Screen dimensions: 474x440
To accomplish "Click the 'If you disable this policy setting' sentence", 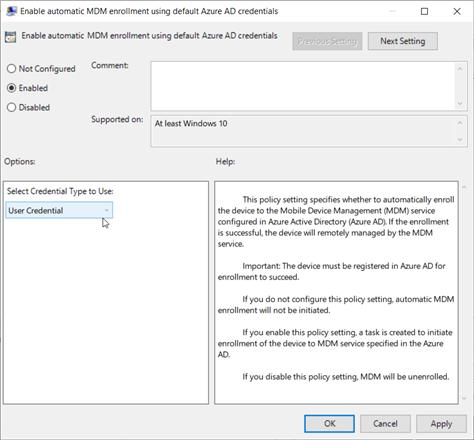I will click(346, 377).
